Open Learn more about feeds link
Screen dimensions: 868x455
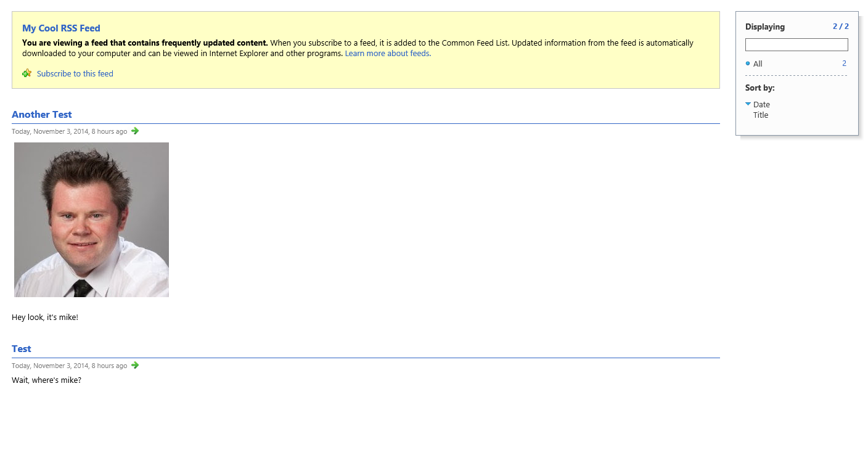click(387, 54)
